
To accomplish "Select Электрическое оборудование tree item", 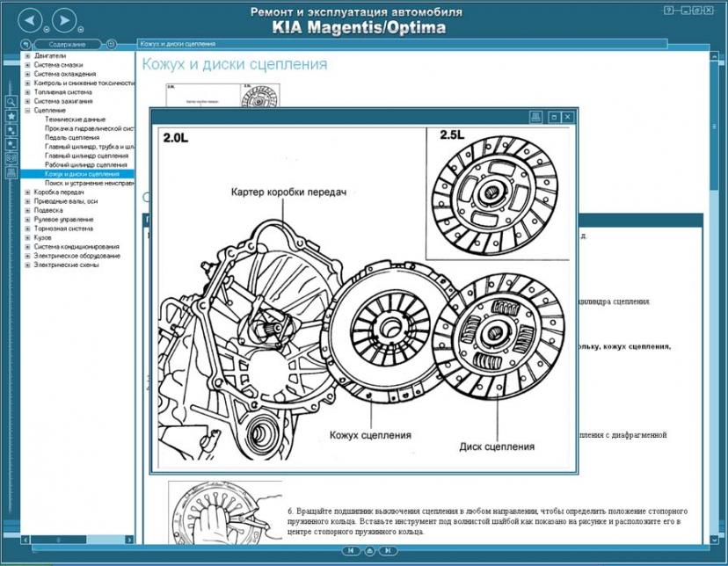I will point(77,256).
